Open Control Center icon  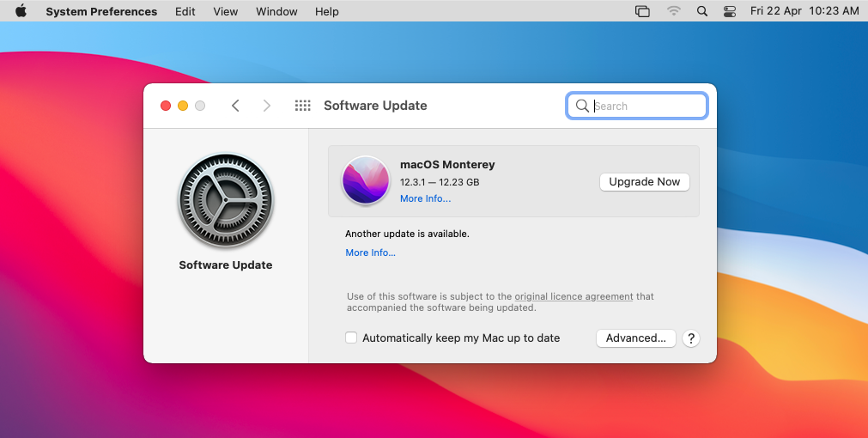(x=730, y=11)
